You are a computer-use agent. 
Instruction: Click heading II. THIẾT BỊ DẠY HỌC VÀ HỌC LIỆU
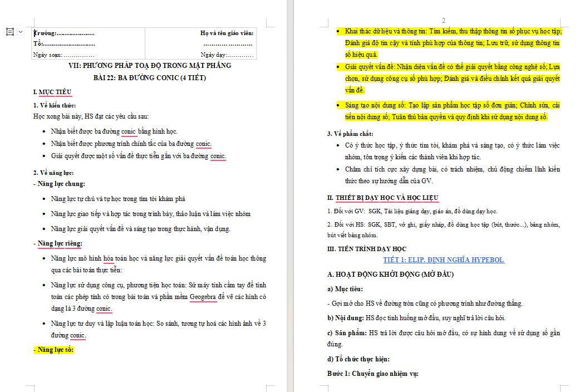[x=383, y=198]
